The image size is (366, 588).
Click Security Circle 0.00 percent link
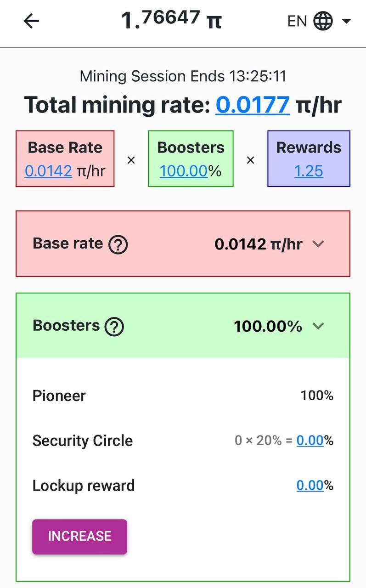click(x=310, y=441)
